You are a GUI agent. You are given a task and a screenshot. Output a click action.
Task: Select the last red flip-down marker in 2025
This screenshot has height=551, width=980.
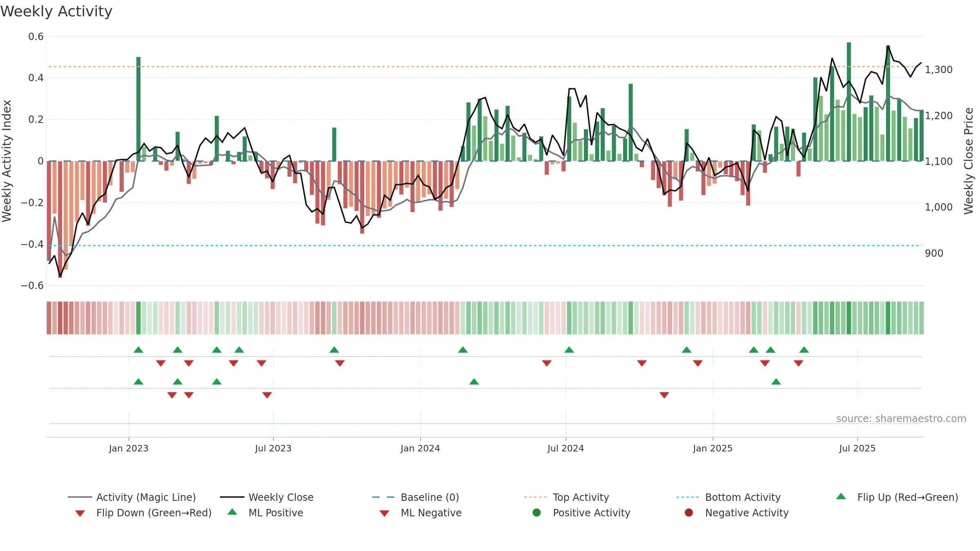(799, 363)
